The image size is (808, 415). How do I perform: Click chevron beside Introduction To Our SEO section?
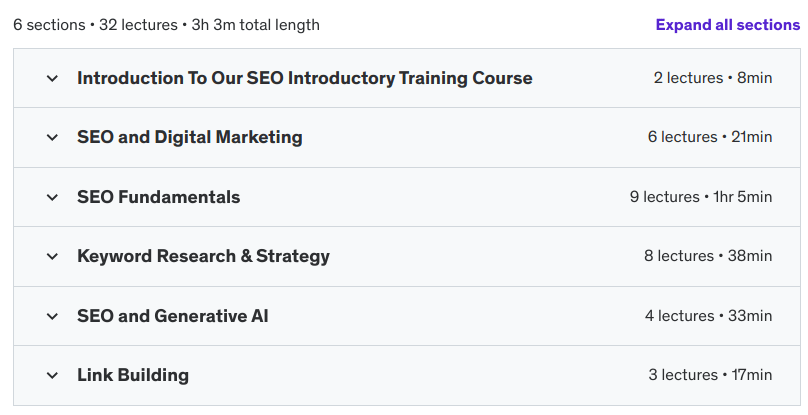click(x=52, y=78)
